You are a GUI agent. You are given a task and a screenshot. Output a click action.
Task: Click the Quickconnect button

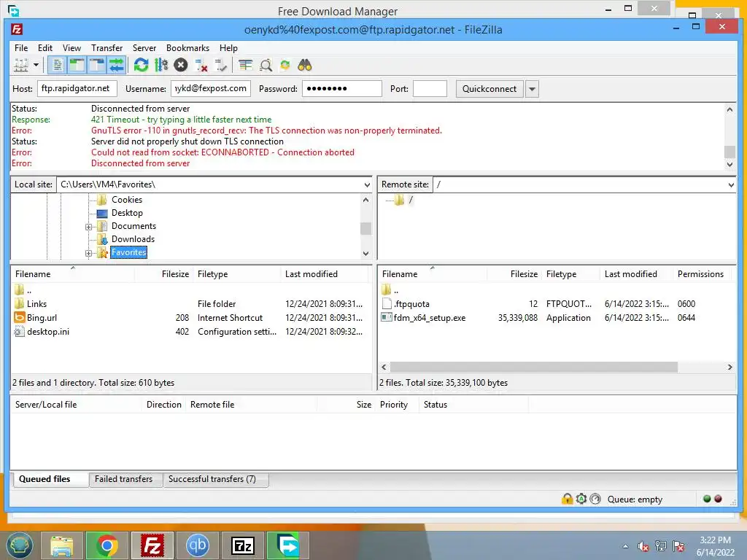(489, 89)
